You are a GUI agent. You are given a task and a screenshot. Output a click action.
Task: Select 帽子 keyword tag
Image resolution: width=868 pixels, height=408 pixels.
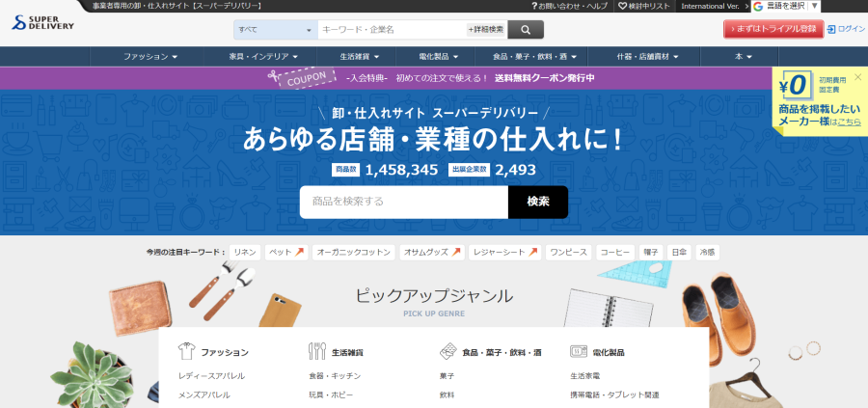[650, 253]
